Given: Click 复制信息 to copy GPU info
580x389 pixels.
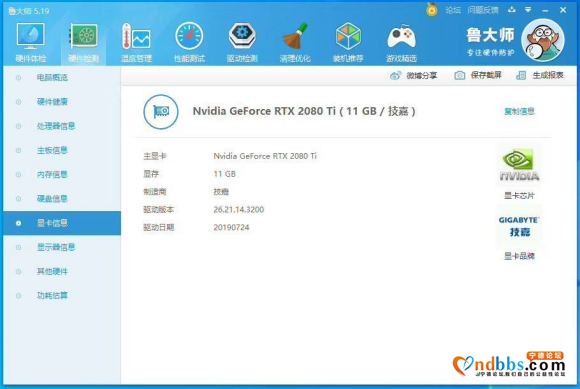Looking at the screenshot, I should (519, 111).
